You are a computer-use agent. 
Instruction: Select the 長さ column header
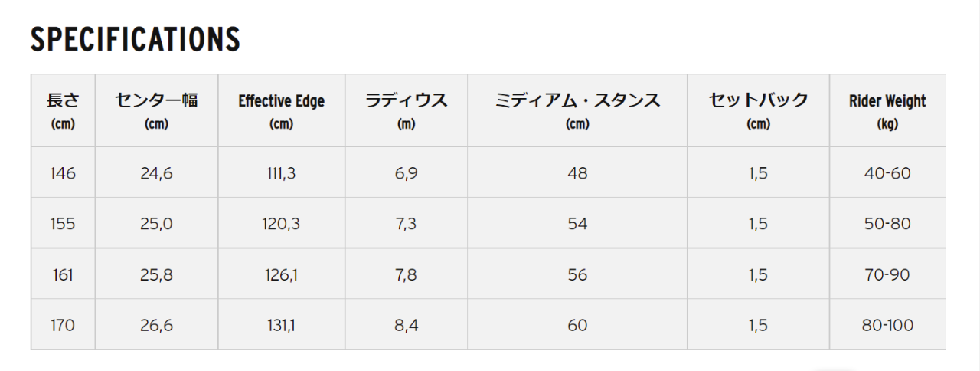63,110
